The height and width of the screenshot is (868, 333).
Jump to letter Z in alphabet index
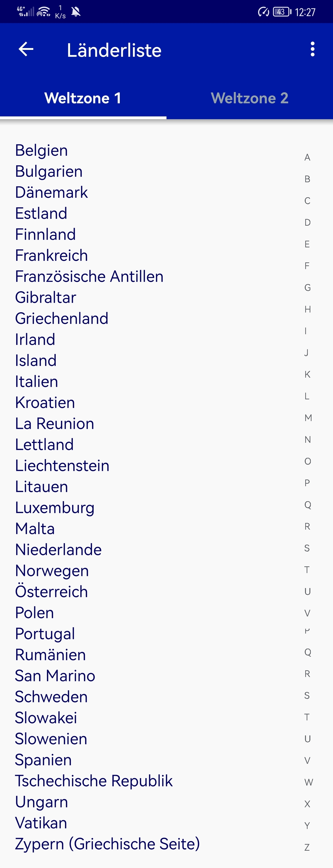point(307,847)
